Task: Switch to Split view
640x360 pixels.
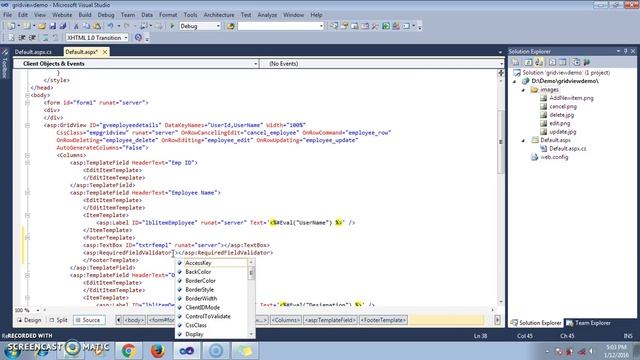Action: point(58,320)
